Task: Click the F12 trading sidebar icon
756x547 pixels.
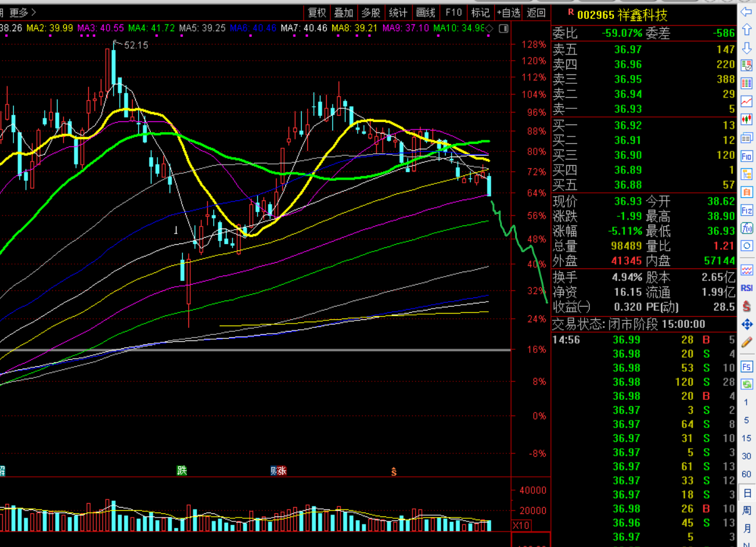Action: [x=746, y=210]
